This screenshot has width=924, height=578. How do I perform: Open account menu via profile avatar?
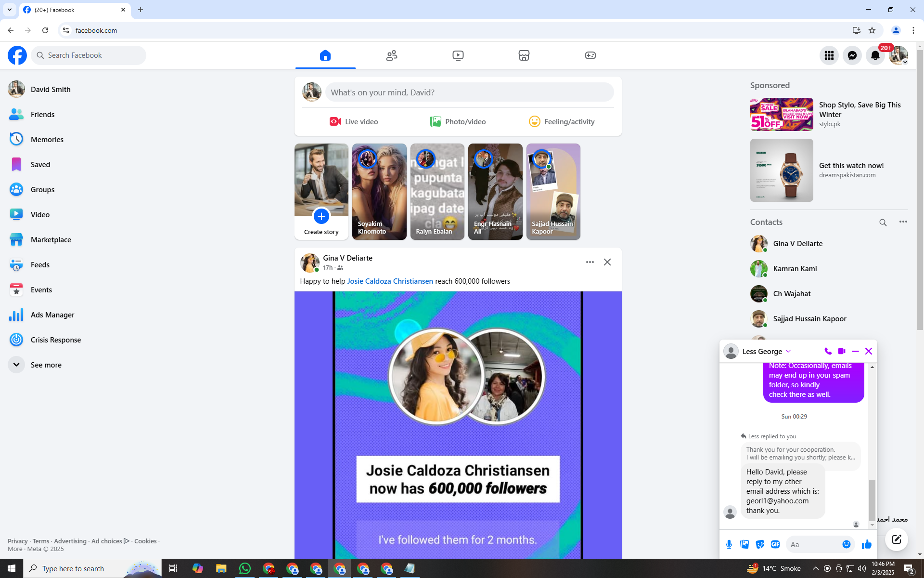(898, 55)
